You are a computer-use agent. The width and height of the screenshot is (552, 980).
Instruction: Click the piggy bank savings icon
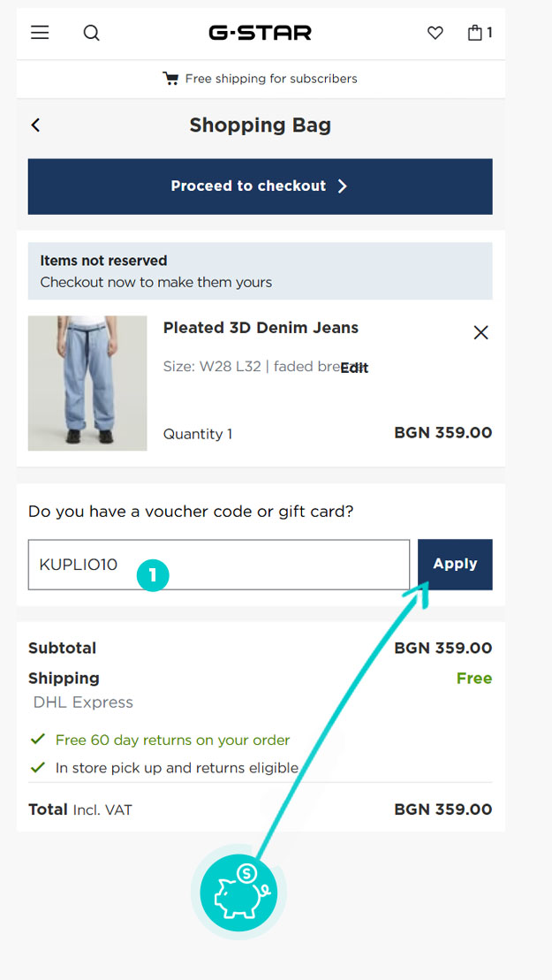click(x=238, y=893)
